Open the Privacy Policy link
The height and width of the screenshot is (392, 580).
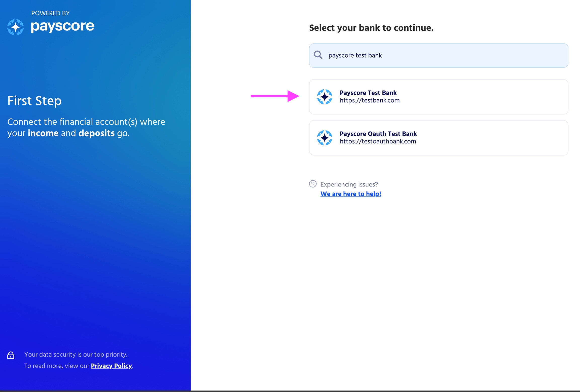111,366
